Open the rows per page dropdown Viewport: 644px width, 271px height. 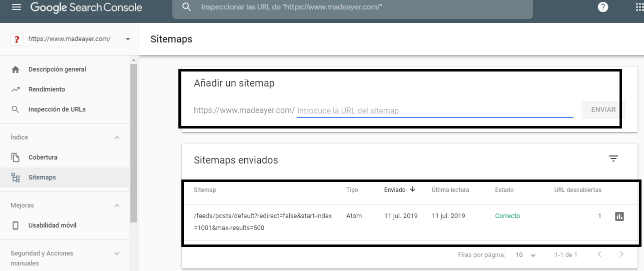coord(526,255)
